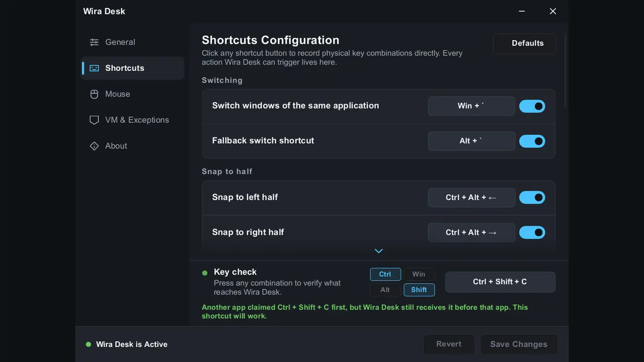Disable the same-application window switch shortcut
Screen dimensions: 644x362
click(x=532, y=106)
